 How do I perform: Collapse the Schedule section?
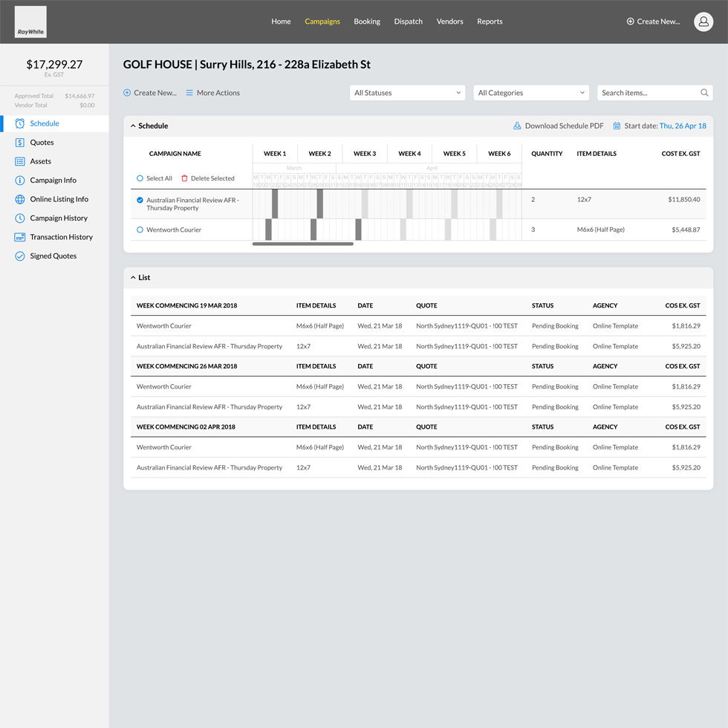point(134,126)
